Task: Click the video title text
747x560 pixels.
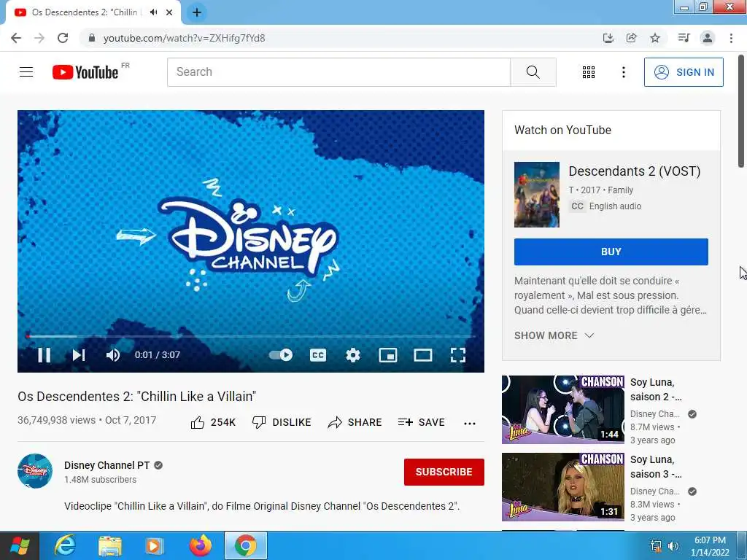Action: point(136,396)
